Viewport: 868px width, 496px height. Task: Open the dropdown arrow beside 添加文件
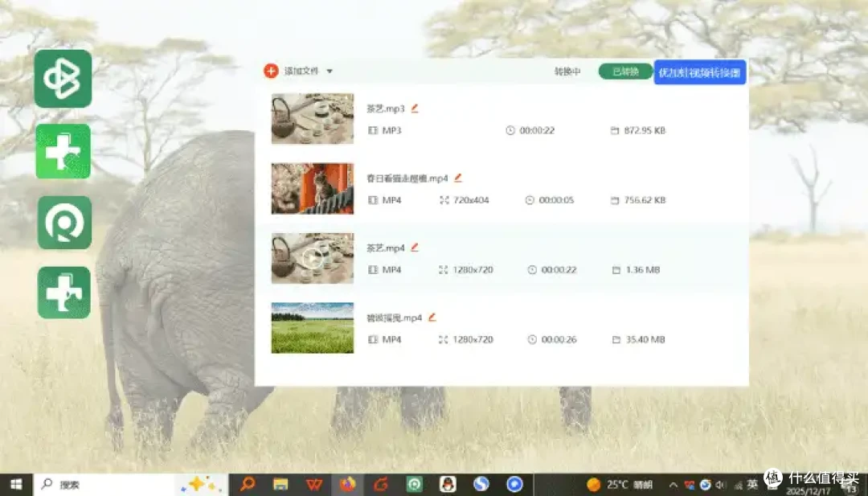(330, 72)
